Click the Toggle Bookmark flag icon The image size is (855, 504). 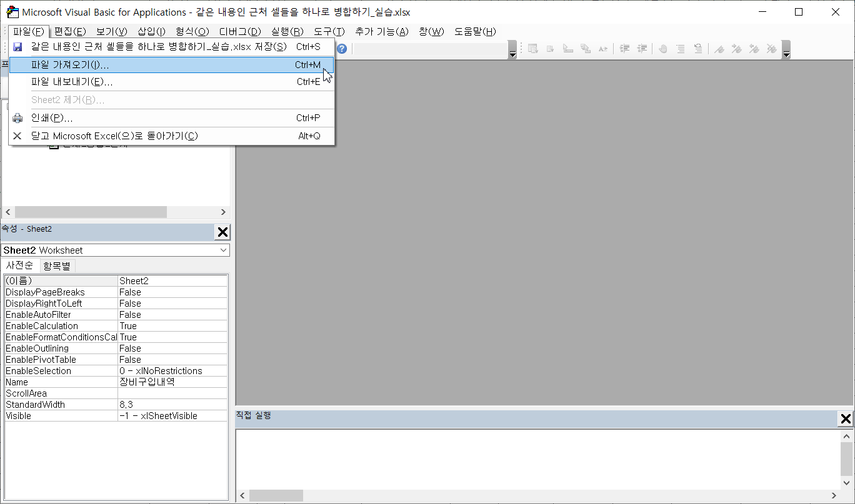(719, 49)
